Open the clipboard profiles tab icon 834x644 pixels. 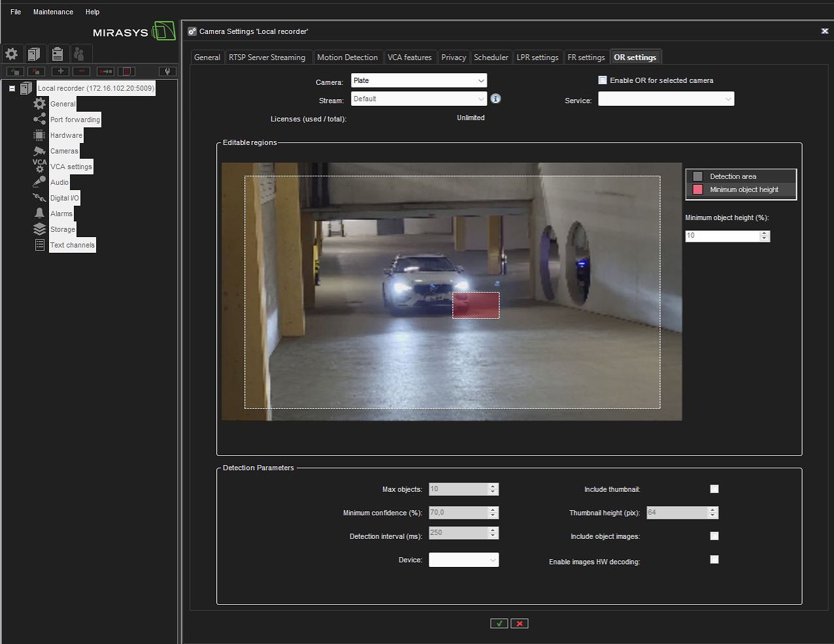click(x=57, y=54)
